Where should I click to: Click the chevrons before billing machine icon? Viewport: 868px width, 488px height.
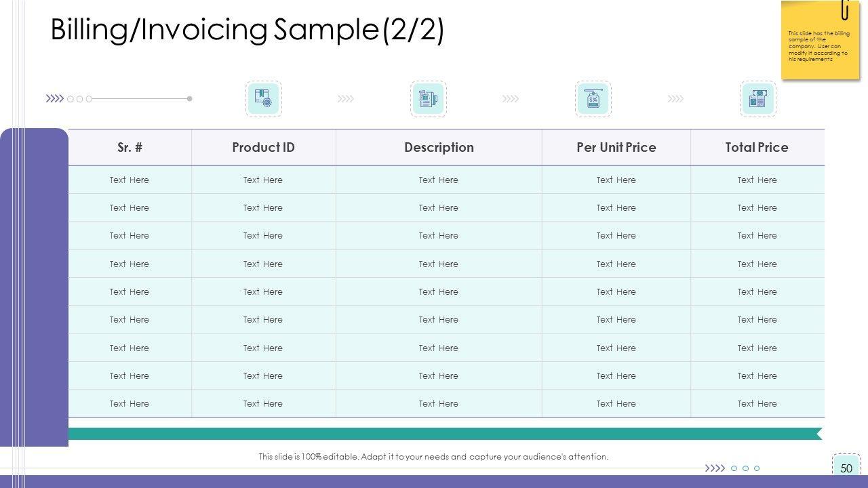[346, 99]
